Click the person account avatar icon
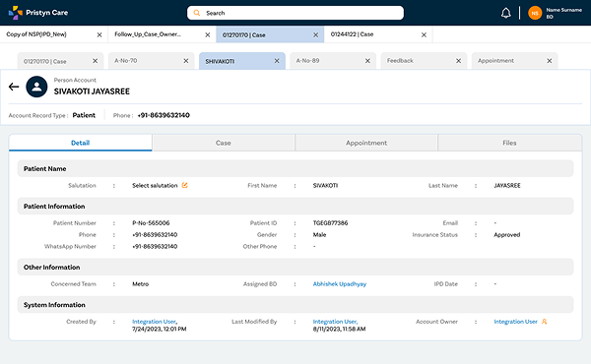Viewport: 591px width, 364px height. click(36, 87)
